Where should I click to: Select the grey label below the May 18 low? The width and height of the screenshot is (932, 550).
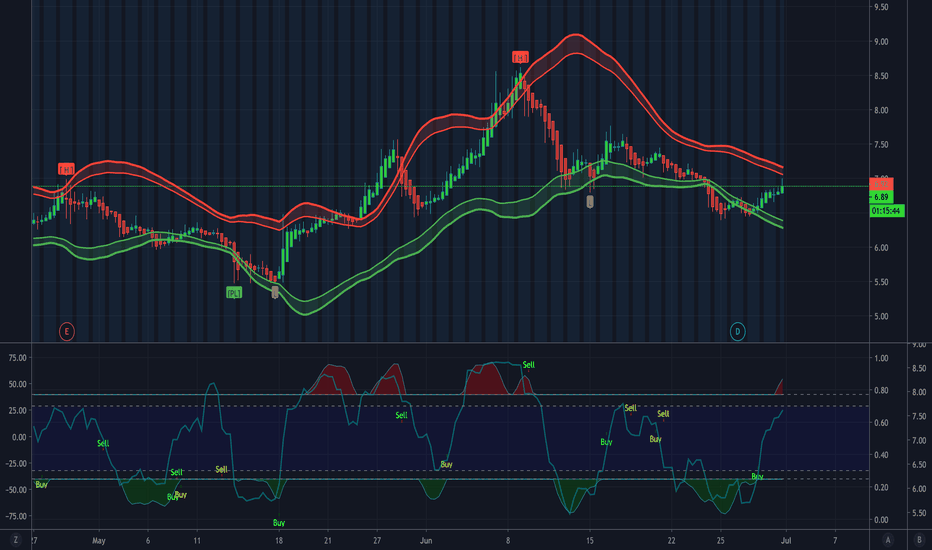point(275,292)
